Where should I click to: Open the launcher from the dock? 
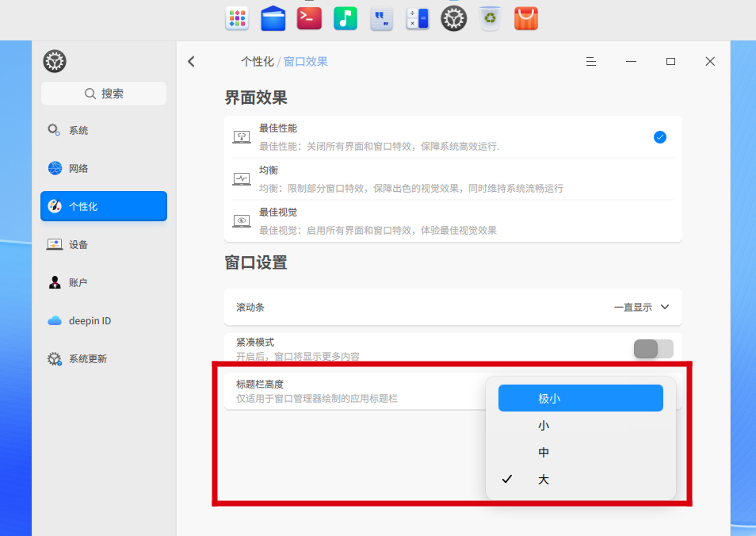click(x=237, y=19)
